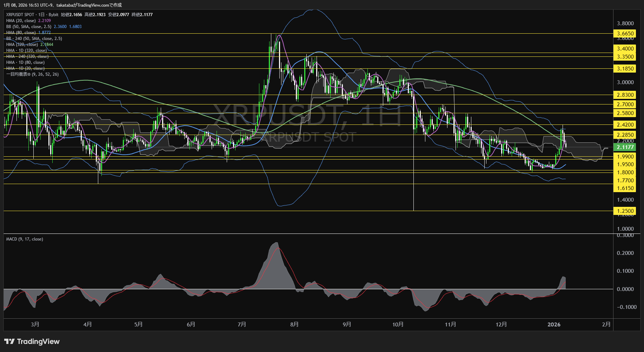Click the XRPUSDT SPOT symbol title
The image size is (644, 352).
(20, 15)
